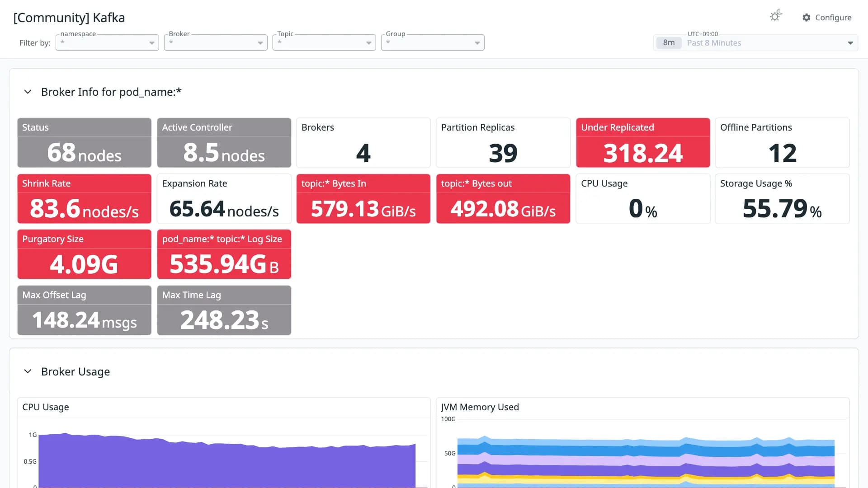Click the Max Offset Lag 148.24 msgs panel
This screenshot has height=488, width=868.
[84, 310]
